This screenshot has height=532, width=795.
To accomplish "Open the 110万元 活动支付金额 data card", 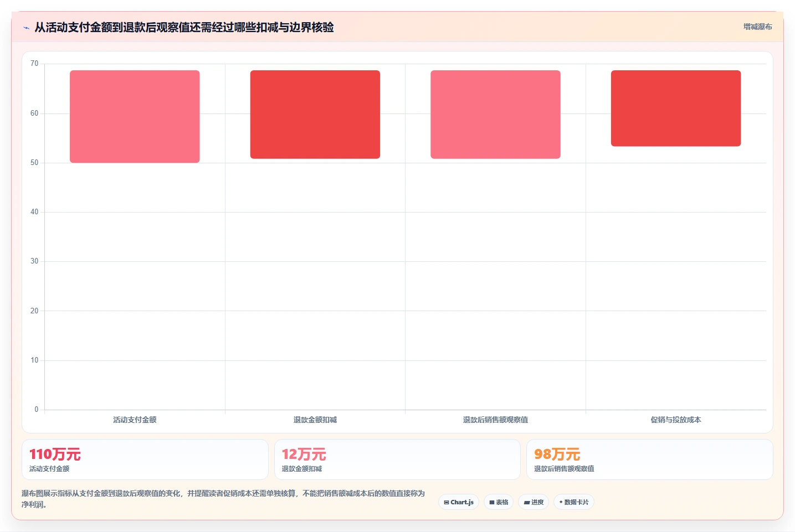I will tap(145, 459).
